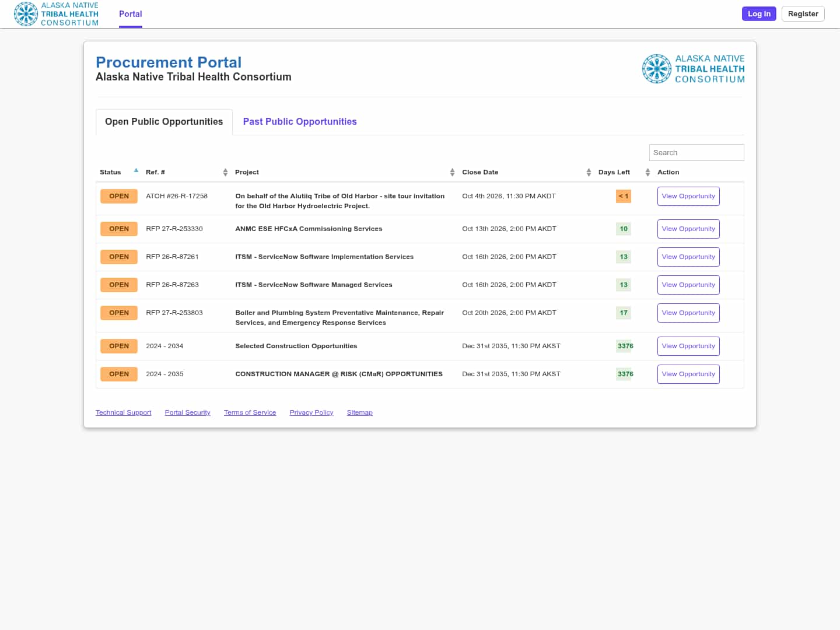Click reference '2024 - 2035' cell
Screen dimensions: 840x630
164,374
